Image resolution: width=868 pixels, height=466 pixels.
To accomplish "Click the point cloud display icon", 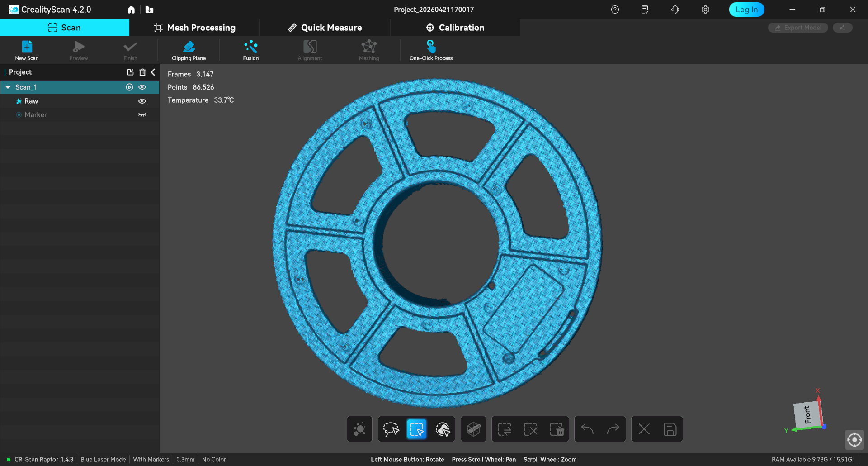I will [x=359, y=429].
